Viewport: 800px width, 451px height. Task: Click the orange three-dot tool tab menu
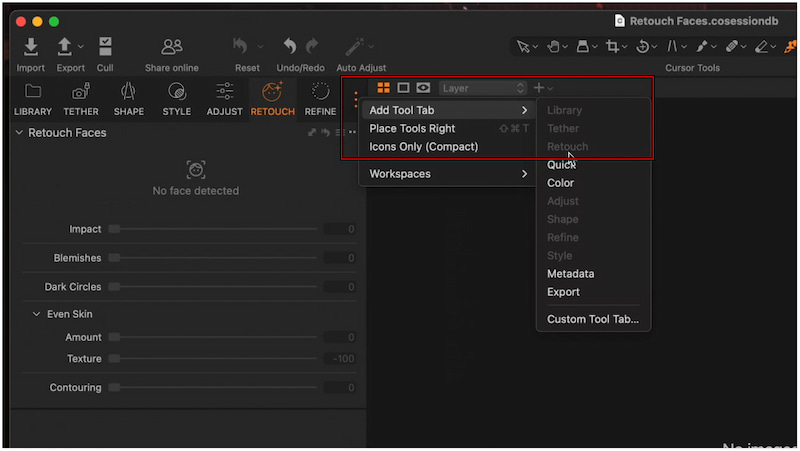[x=356, y=99]
